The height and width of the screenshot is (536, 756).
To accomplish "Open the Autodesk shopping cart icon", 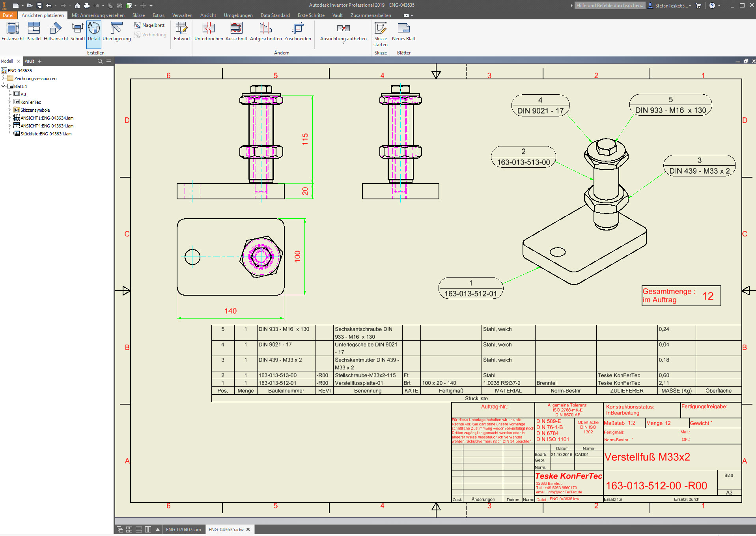I will [x=698, y=6].
